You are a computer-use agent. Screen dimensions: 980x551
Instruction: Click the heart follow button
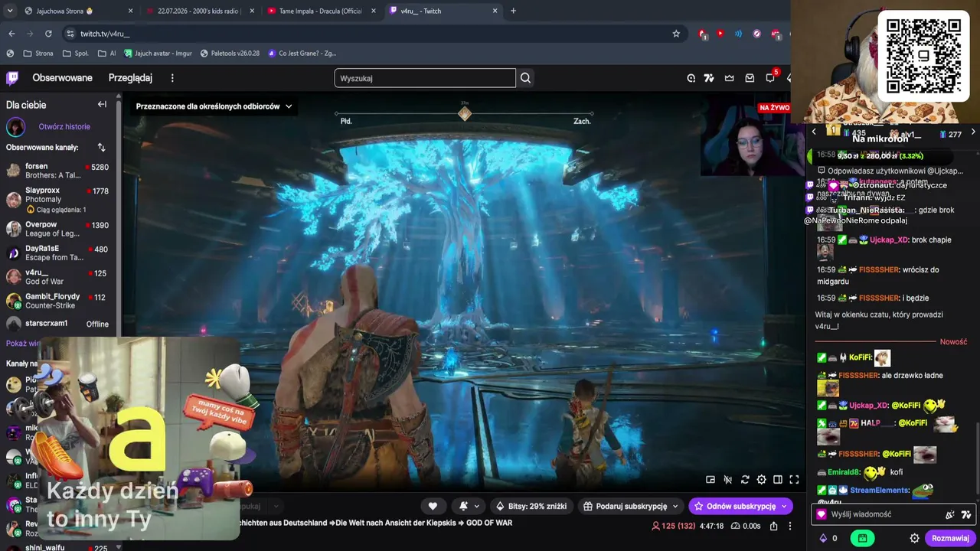pyautogui.click(x=433, y=506)
